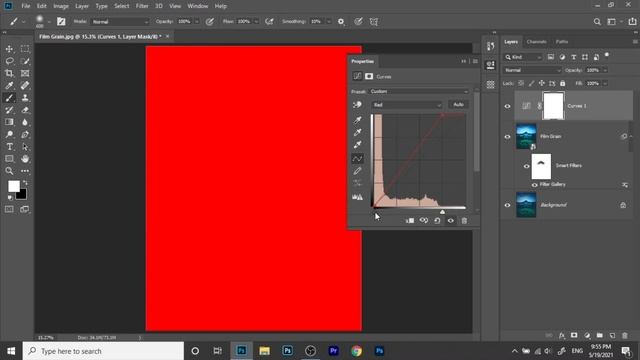
Task: Clip adjustment to layer below
Action: pyautogui.click(x=410, y=221)
